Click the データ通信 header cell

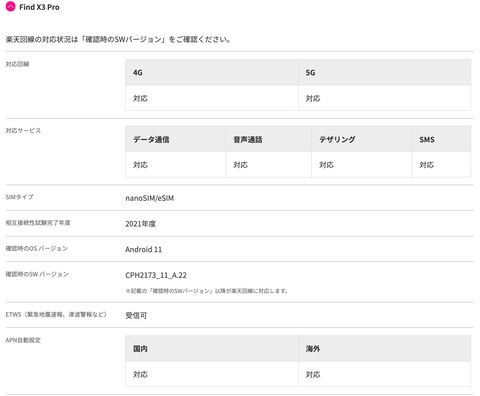pyautogui.click(x=176, y=139)
